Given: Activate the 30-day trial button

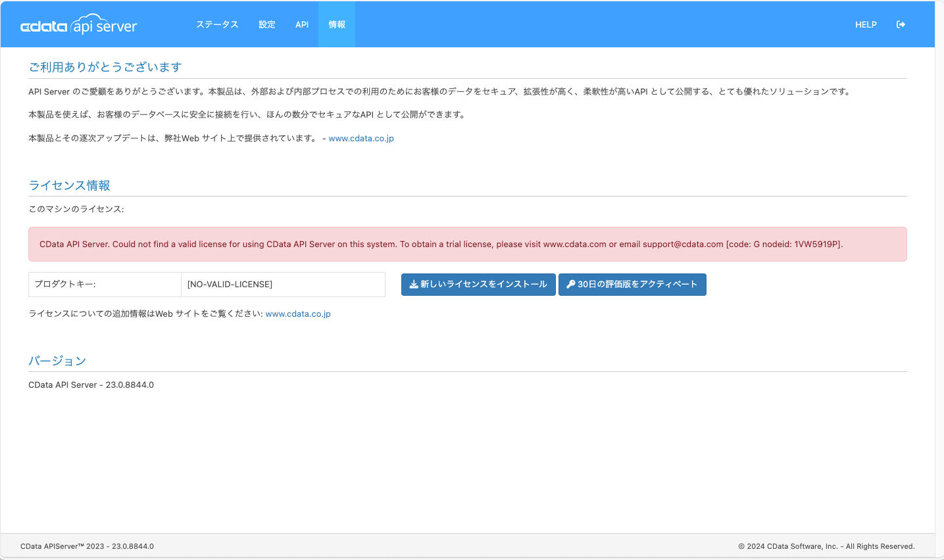Looking at the screenshot, I should pos(632,285).
